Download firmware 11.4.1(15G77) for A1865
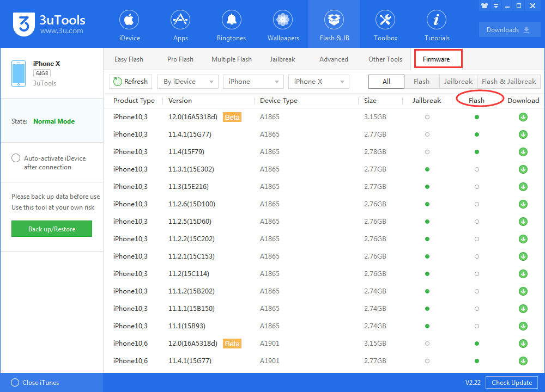Viewport: 545px width, 392px height. (523, 134)
